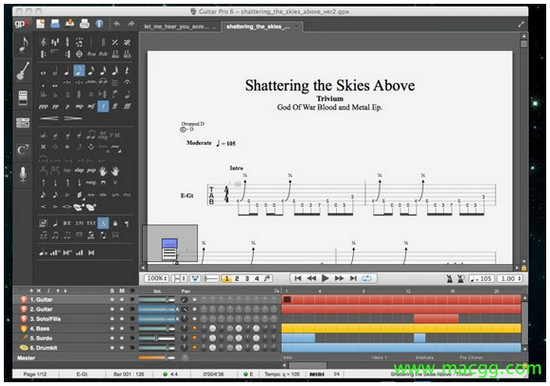Image resolution: width=550 pixels, height=386 pixels.
Task: Open the 1.00 playback speed dropdown
Action: tap(510, 279)
